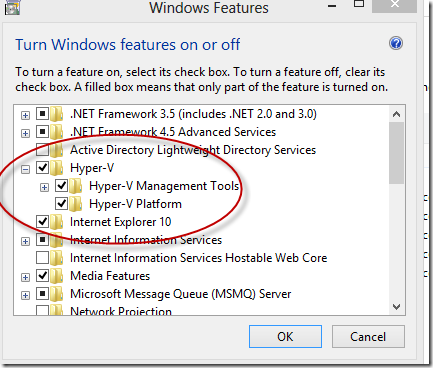The image size is (433, 368).
Task: Select the Hyper-V Management Tools folder icon
Action: click(x=76, y=186)
